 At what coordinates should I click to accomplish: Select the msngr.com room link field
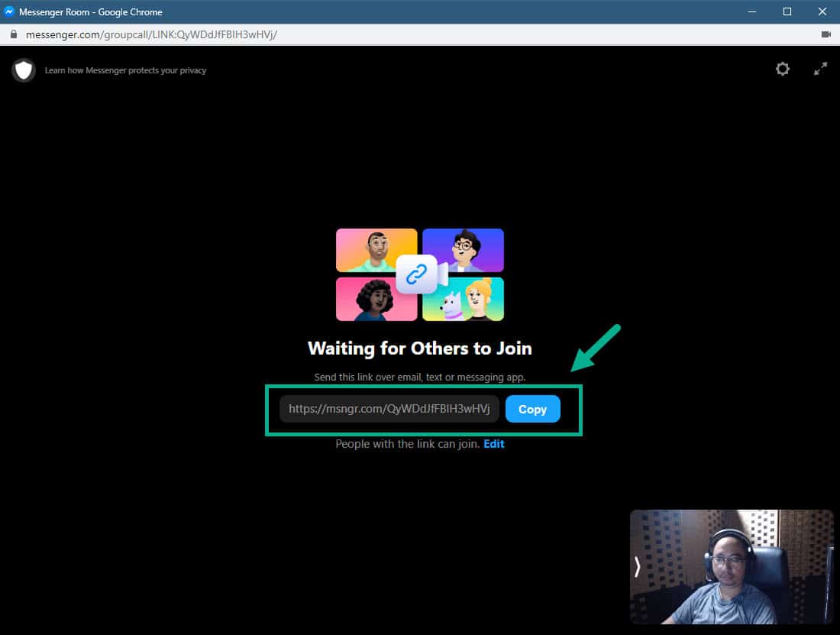pyautogui.click(x=389, y=409)
